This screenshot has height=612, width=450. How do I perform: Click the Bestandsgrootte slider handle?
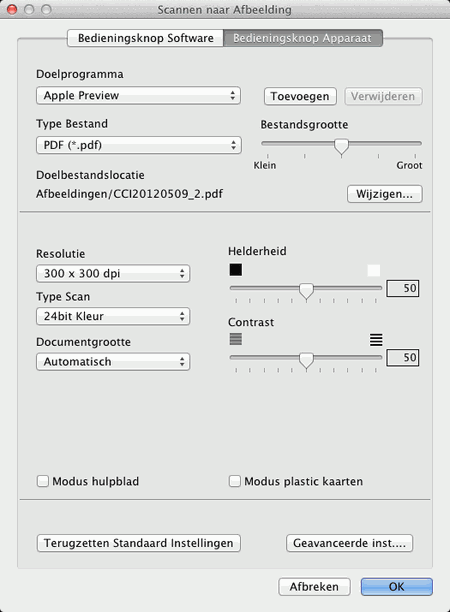(x=342, y=147)
